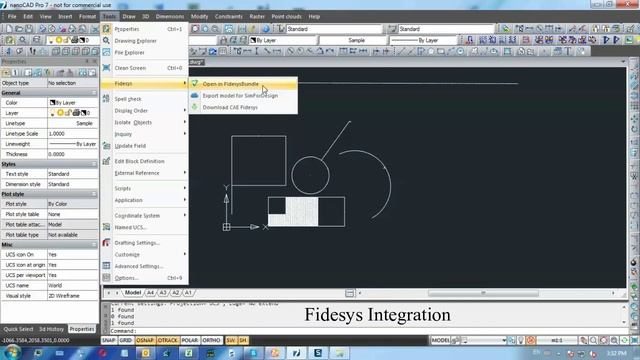Image resolution: width=640 pixels, height=360 pixels.
Task: Toggle POLAR tracking in status bar
Action: (x=190, y=340)
